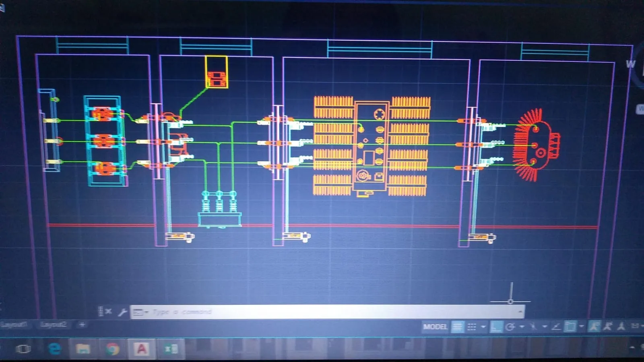Close the command line with X icon
The width and height of the screenshot is (644, 362).
click(x=108, y=312)
